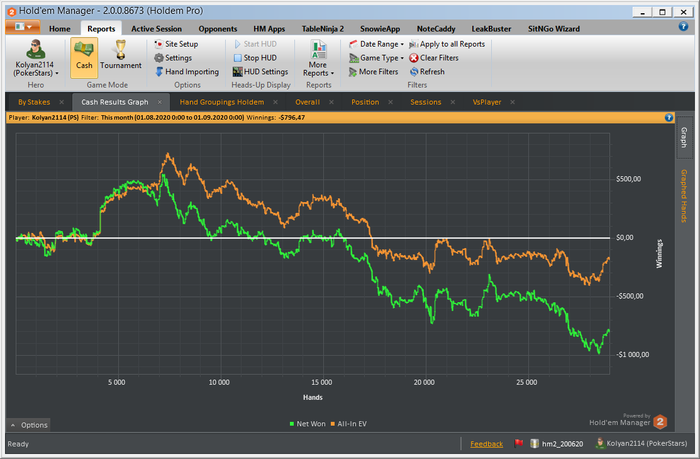Close the Overall report tab

click(x=331, y=102)
